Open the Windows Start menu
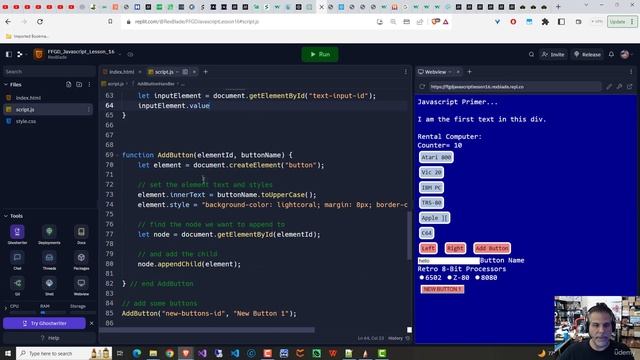 (x=8, y=353)
